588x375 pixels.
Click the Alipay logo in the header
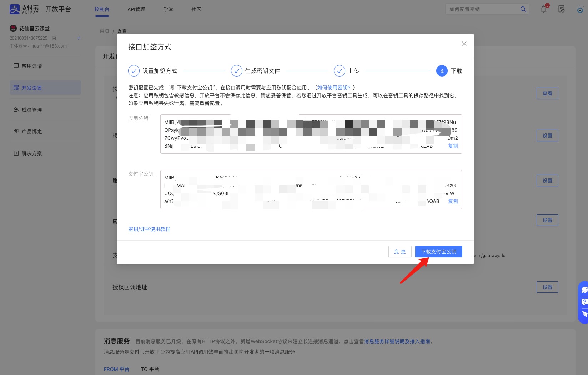(24, 9)
